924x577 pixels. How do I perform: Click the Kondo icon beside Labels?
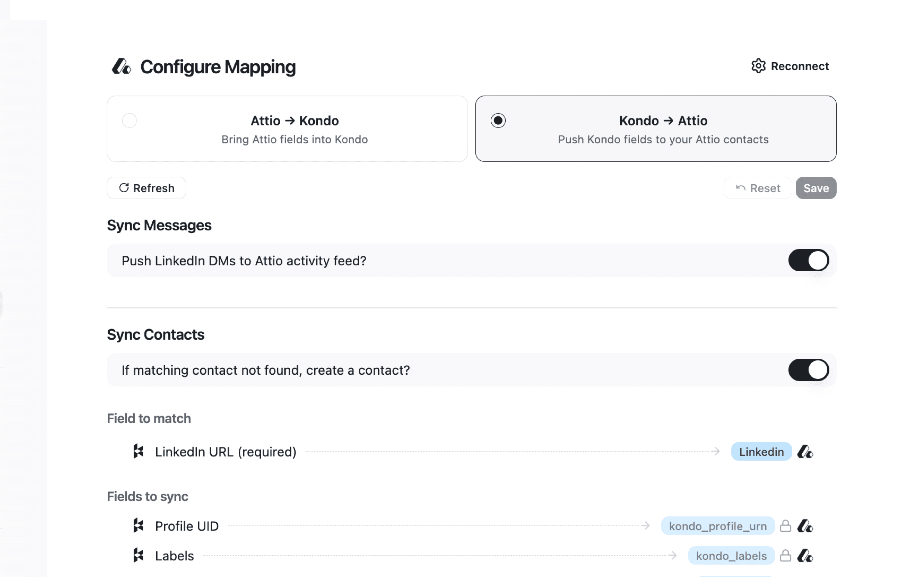click(138, 556)
